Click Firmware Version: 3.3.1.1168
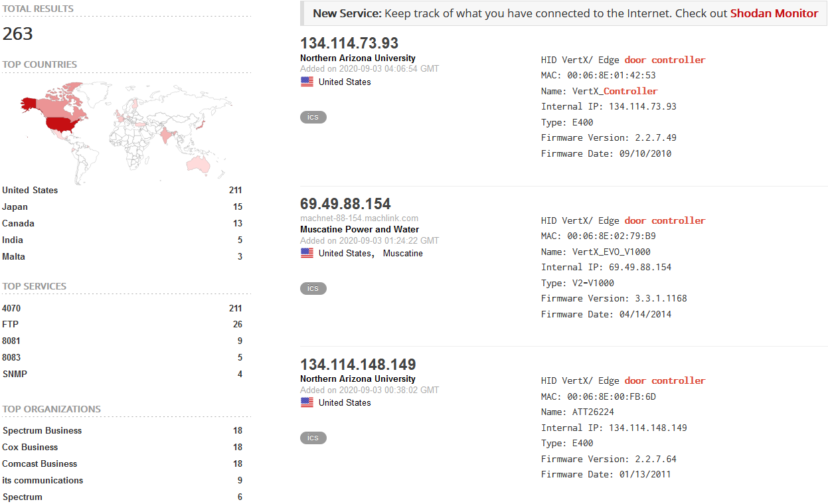 [x=614, y=299]
